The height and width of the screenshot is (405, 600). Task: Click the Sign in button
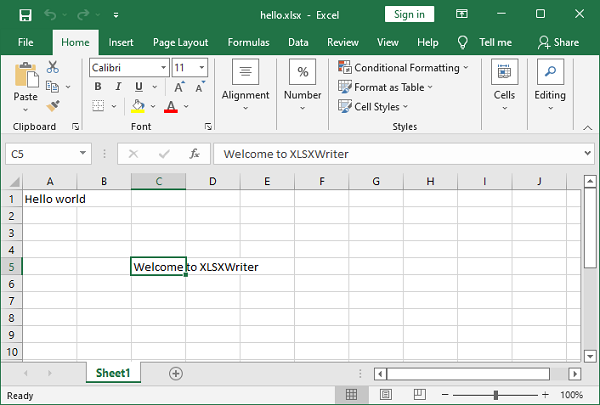pyautogui.click(x=409, y=14)
